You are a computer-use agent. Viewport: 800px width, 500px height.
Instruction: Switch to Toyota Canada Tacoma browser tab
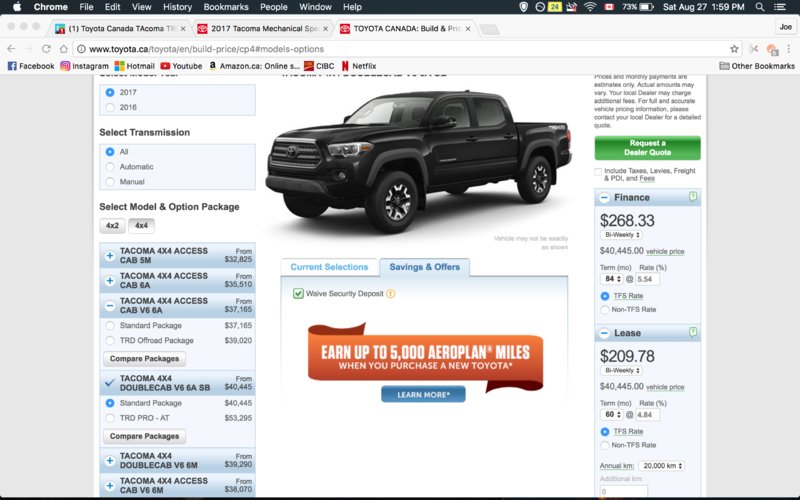(120, 29)
